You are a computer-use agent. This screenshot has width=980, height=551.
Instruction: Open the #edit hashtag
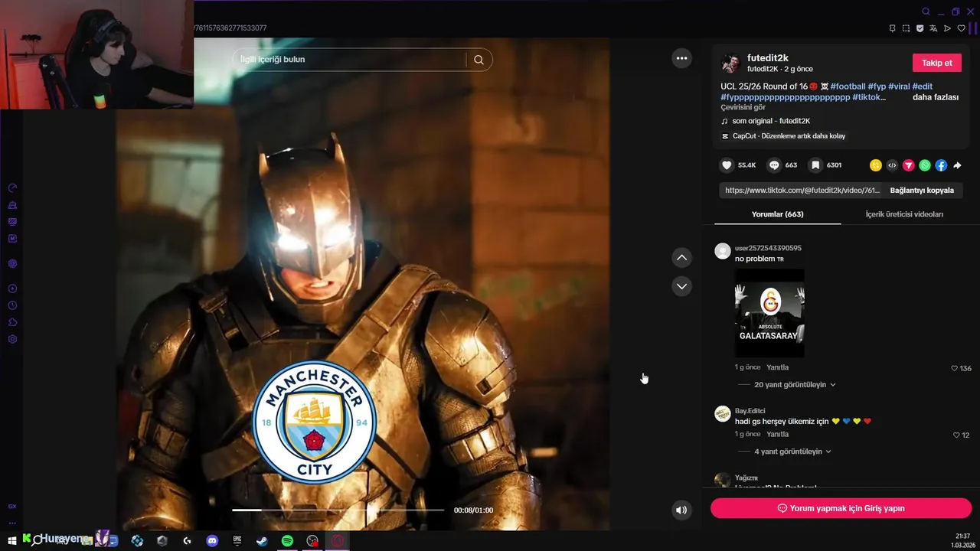923,86
